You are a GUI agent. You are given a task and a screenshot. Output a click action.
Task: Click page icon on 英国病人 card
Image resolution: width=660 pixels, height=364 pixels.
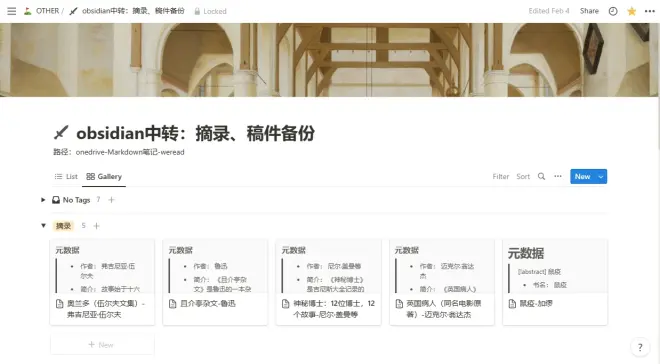tap(399, 303)
